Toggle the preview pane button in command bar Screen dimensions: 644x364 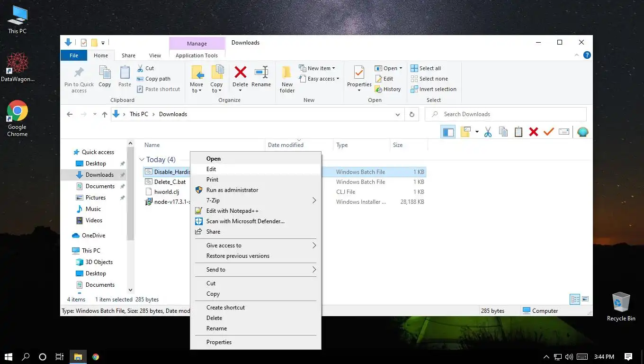(x=448, y=132)
